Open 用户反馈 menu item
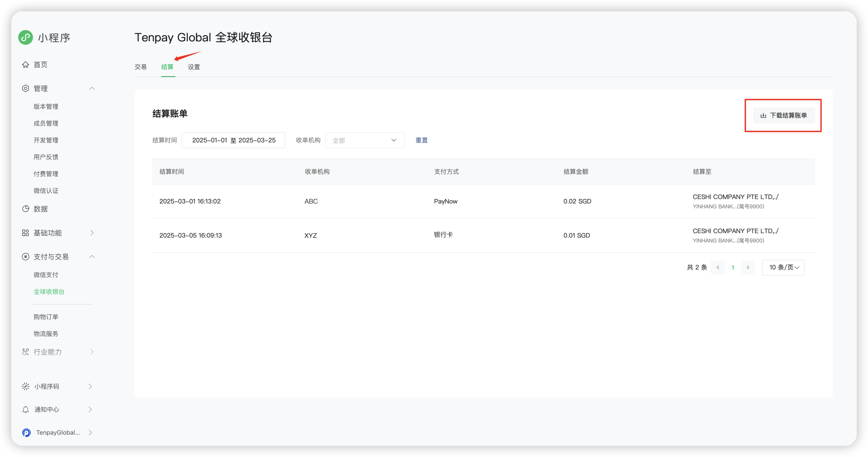The width and height of the screenshot is (868, 457). point(46,157)
